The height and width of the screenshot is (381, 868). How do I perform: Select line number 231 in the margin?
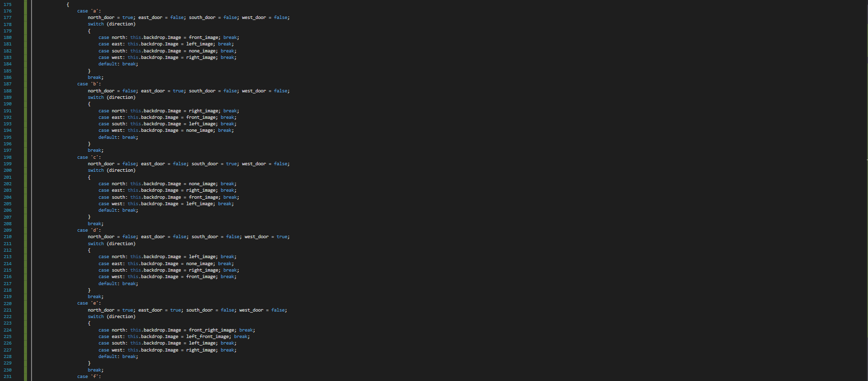(7, 377)
